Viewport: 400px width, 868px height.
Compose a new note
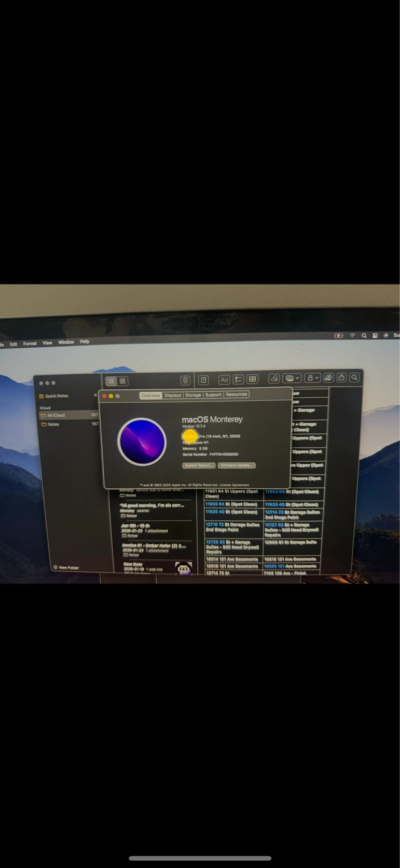(x=203, y=380)
